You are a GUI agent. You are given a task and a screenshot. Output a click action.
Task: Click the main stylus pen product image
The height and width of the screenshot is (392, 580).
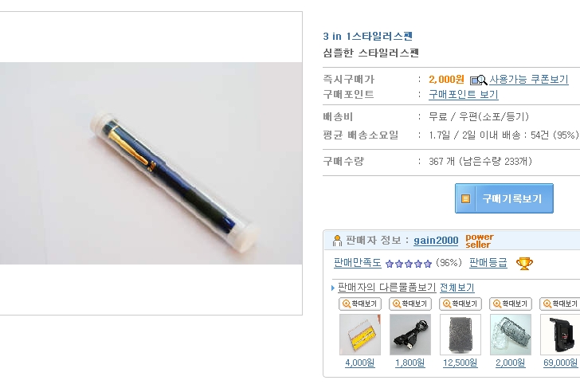coord(151,163)
